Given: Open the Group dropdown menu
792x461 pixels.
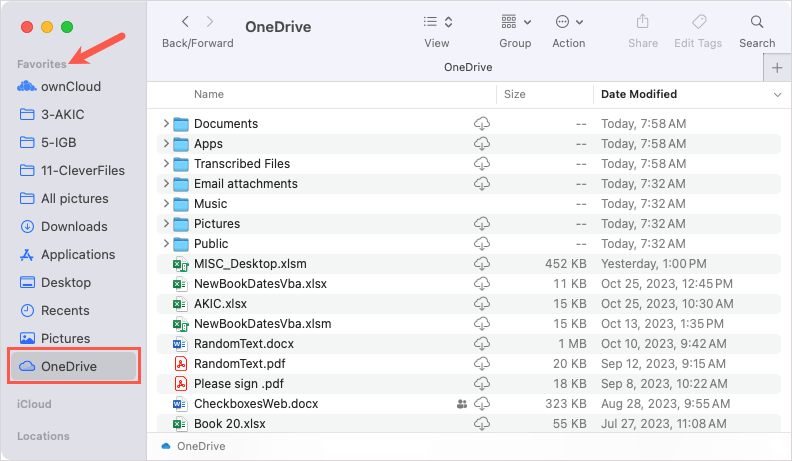Looking at the screenshot, I should click(x=516, y=22).
